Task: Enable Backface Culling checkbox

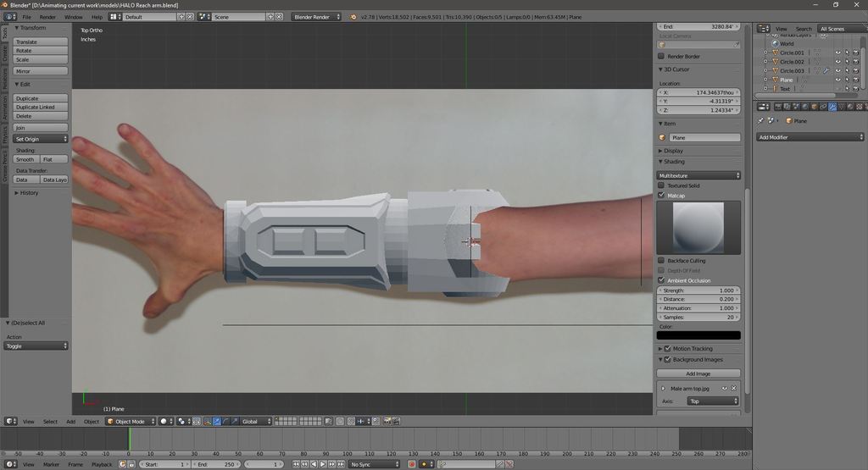Action: 661,261
